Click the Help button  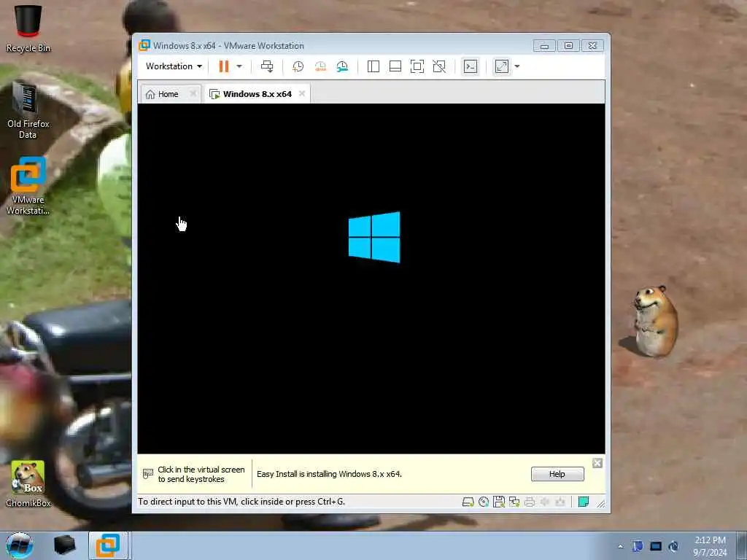557,474
